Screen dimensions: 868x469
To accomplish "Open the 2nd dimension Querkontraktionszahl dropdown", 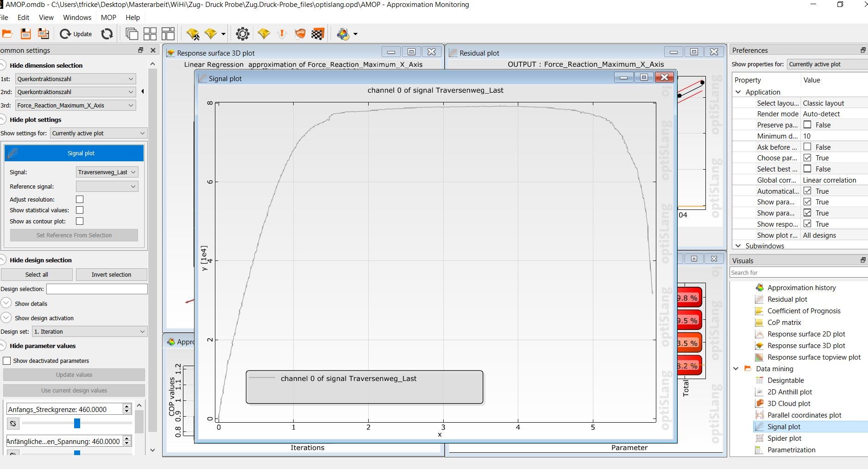I will pyautogui.click(x=75, y=92).
